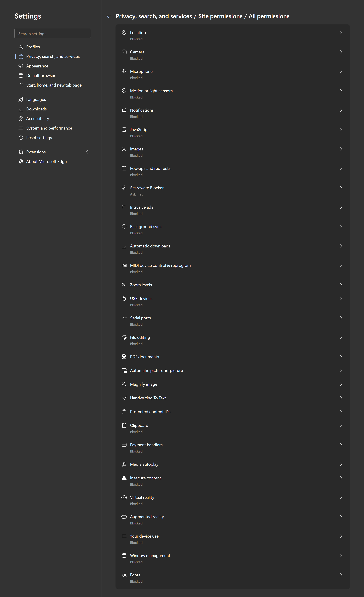The image size is (364, 597).
Task: Open the Microphone chevron arrow
Action: 341,71
